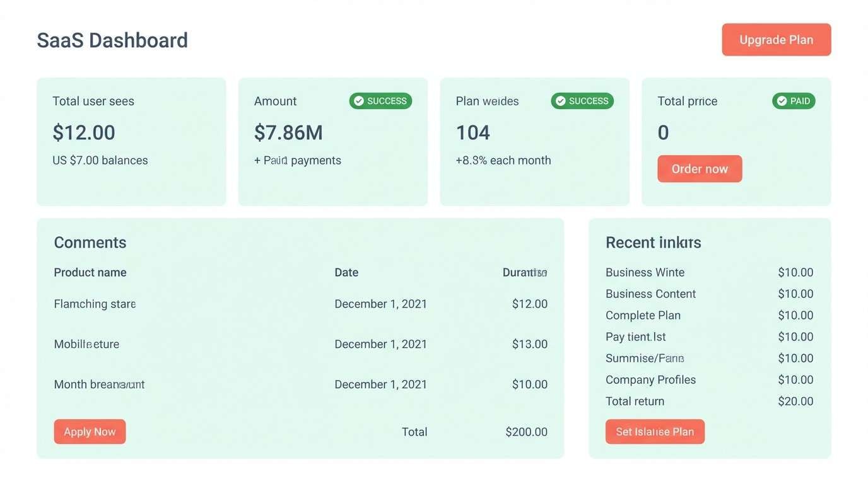The width and height of the screenshot is (868, 484).
Task: Click the Product name column header
Action: [x=90, y=272]
